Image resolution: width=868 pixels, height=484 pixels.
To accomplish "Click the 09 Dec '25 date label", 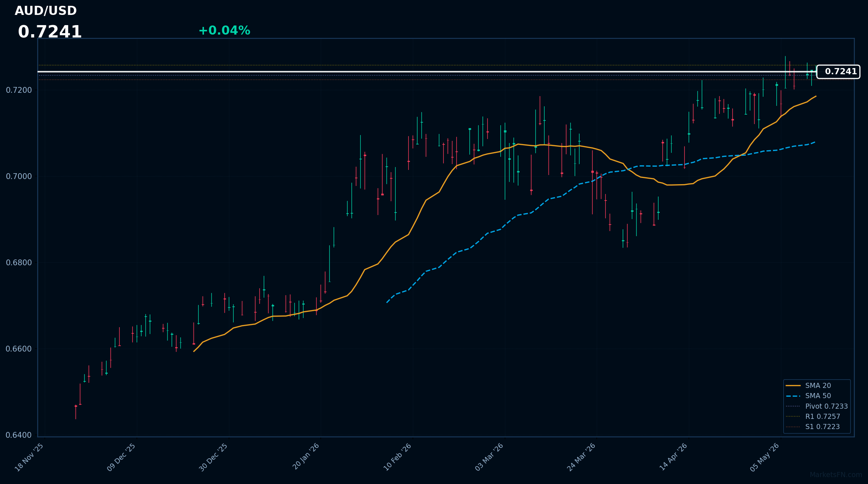I will (x=122, y=457).
